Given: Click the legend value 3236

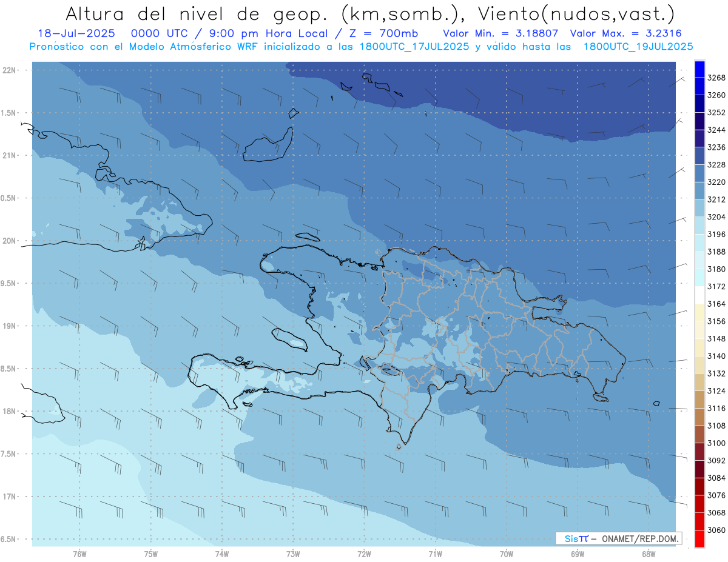Looking at the screenshot, I should point(716,147).
